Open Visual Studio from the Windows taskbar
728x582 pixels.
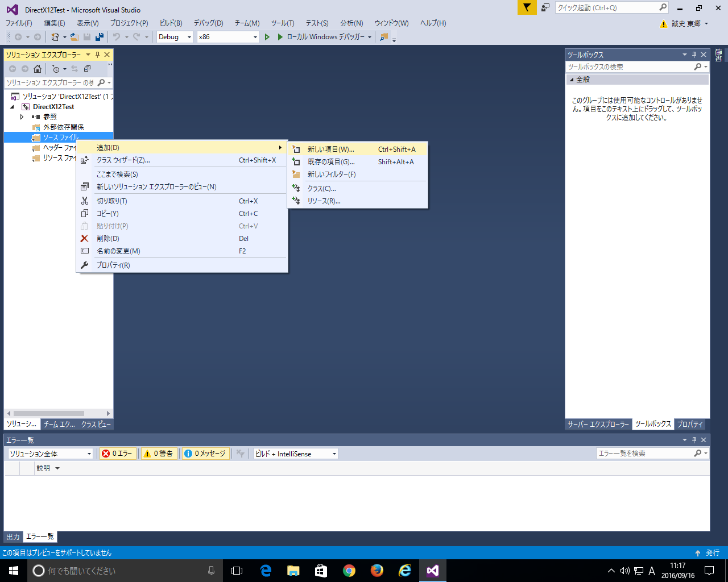coord(432,571)
